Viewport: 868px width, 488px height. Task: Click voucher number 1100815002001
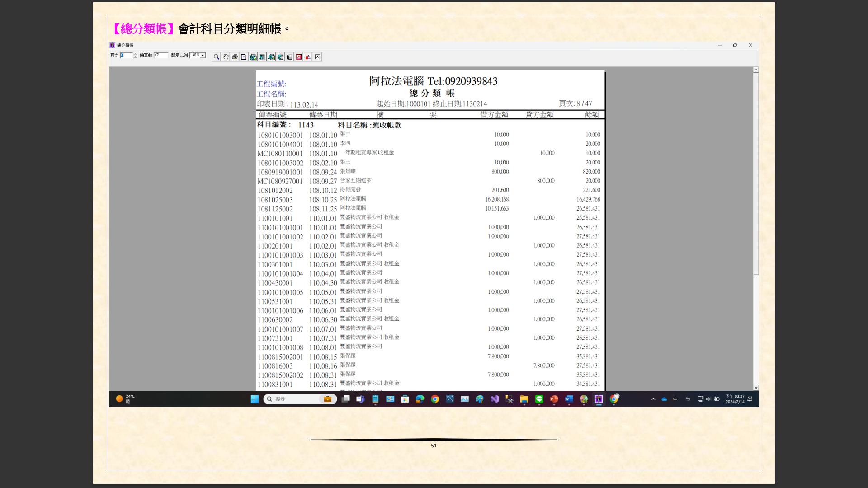tap(280, 357)
